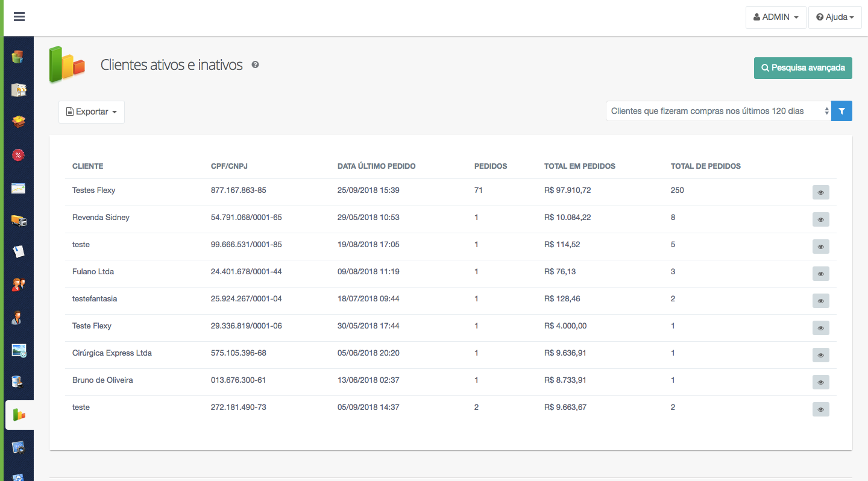
Task: Open the picture image sidebar icon
Action: pos(19,350)
